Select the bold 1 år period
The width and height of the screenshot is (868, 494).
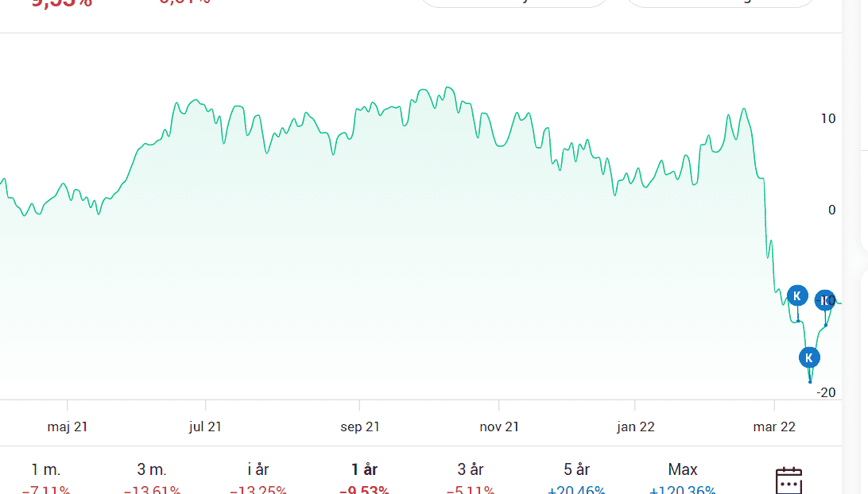point(364,469)
